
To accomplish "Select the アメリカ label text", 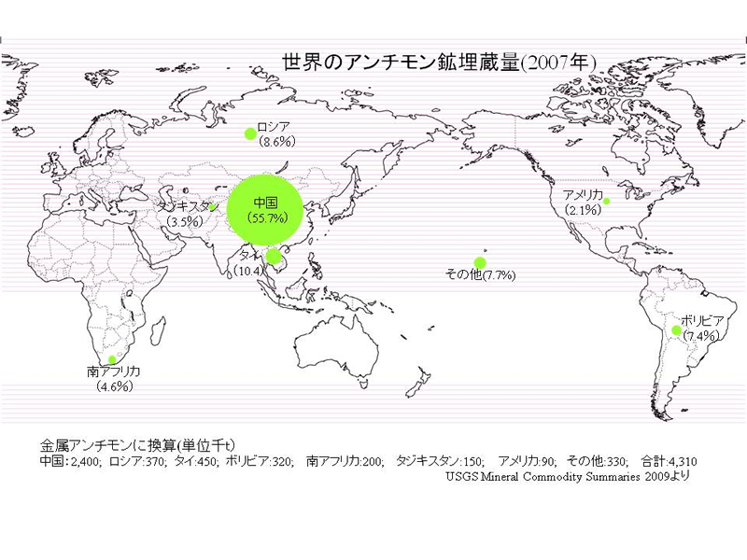I will pos(583,194).
